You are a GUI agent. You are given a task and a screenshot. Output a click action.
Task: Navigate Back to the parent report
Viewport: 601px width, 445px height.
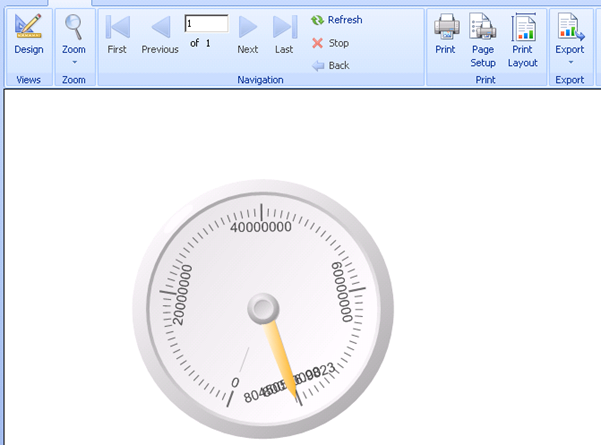(330, 65)
